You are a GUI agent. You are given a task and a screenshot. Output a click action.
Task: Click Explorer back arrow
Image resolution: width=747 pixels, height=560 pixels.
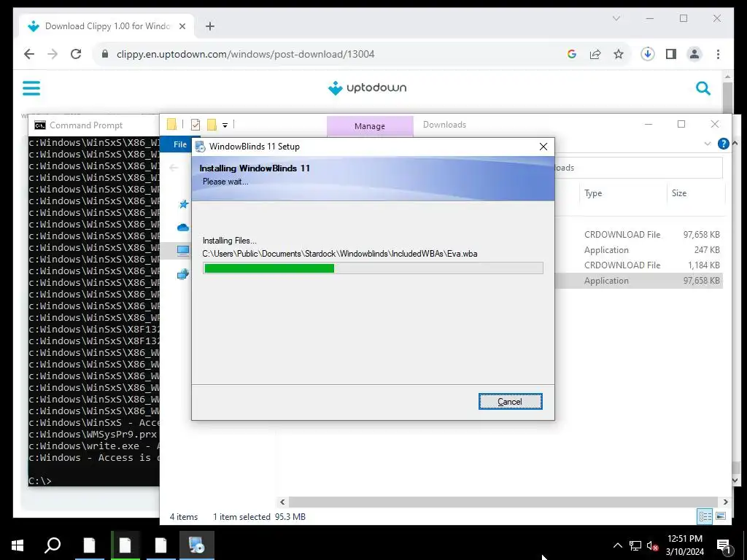pyautogui.click(x=174, y=168)
